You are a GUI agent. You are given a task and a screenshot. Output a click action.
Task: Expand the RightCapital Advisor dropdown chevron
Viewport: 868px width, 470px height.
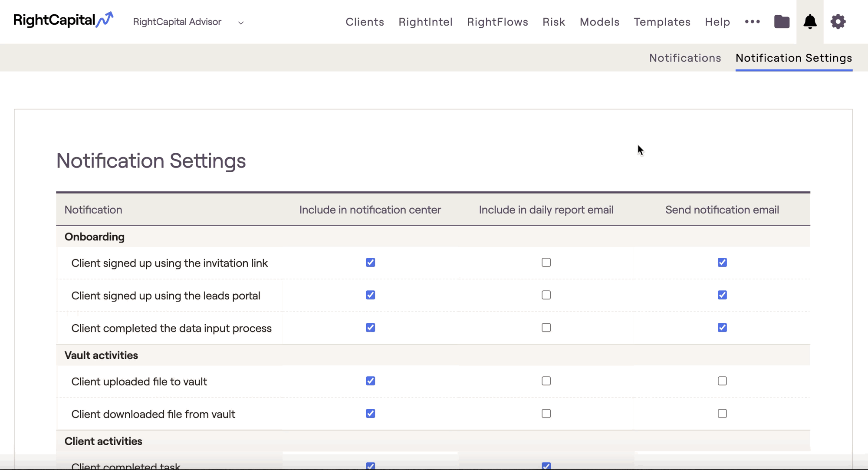click(241, 23)
